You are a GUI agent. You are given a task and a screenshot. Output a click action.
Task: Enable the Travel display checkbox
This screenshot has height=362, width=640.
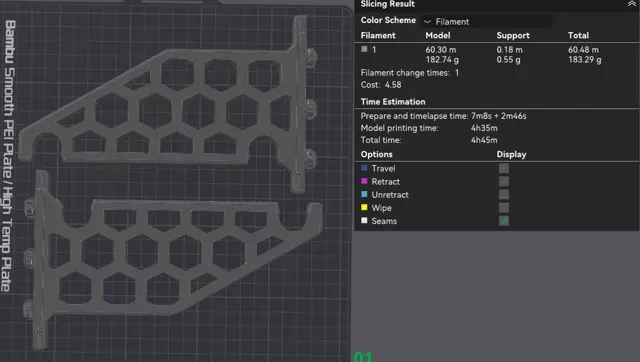tap(504, 168)
